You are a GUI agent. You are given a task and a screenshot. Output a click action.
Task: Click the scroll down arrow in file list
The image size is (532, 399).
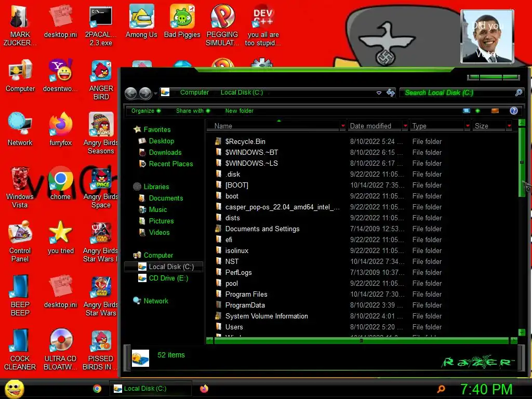522,332
